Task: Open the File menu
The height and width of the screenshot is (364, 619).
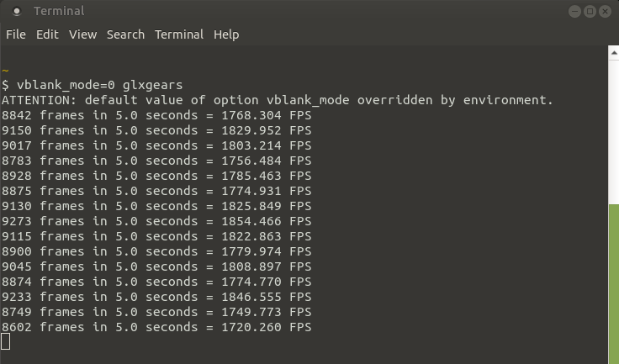Action: click(x=16, y=34)
